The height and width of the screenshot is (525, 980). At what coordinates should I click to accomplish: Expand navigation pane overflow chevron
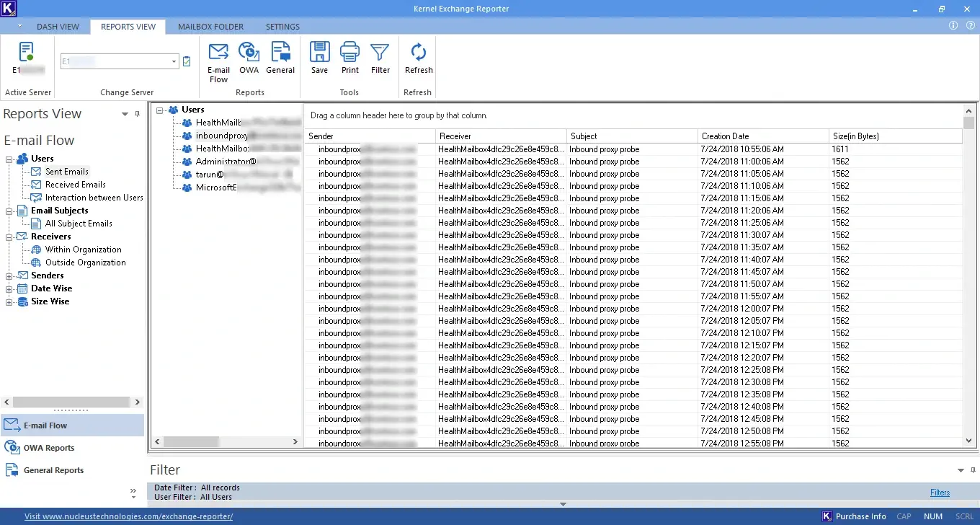(x=133, y=493)
